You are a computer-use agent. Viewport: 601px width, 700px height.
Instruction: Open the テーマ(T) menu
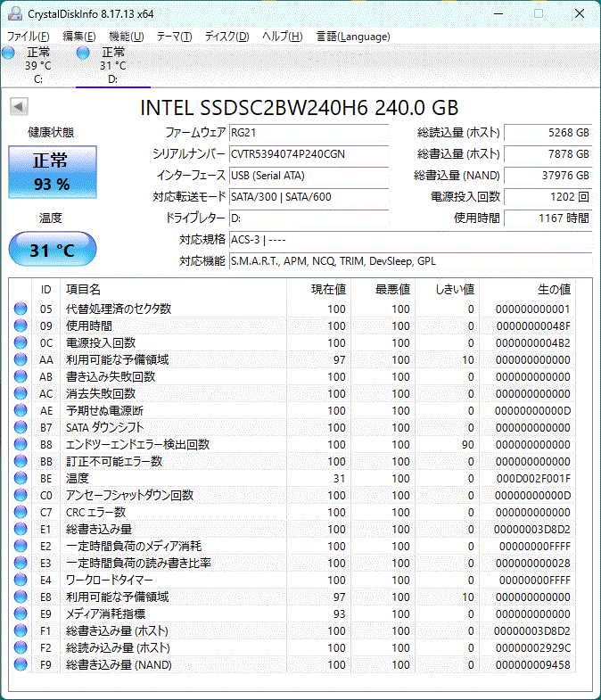[174, 37]
